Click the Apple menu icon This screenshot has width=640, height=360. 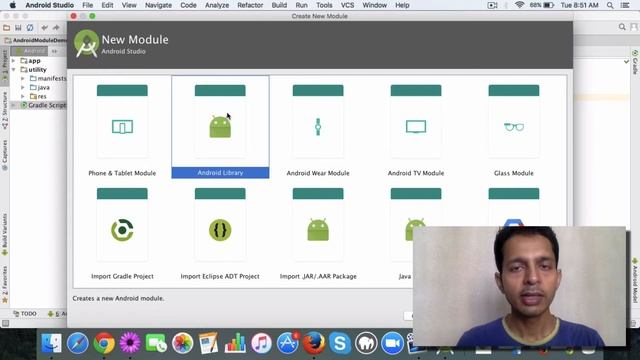pyautogui.click(x=13, y=5)
